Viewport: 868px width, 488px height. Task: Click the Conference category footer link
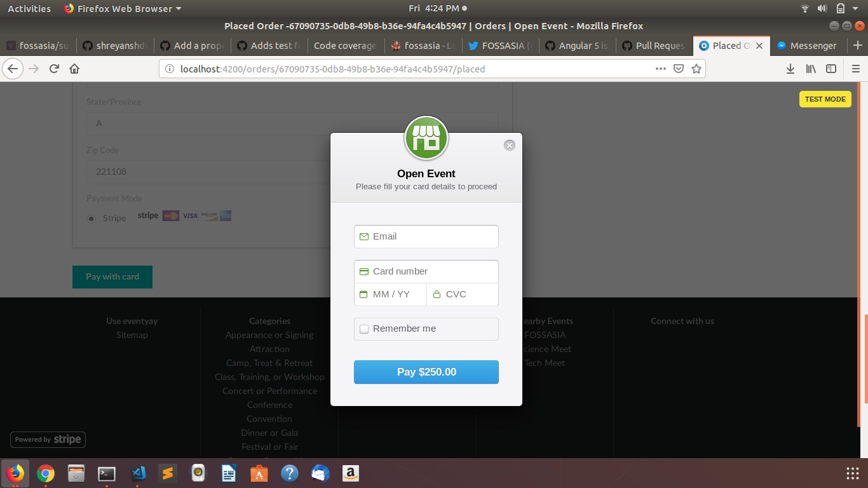click(269, 405)
